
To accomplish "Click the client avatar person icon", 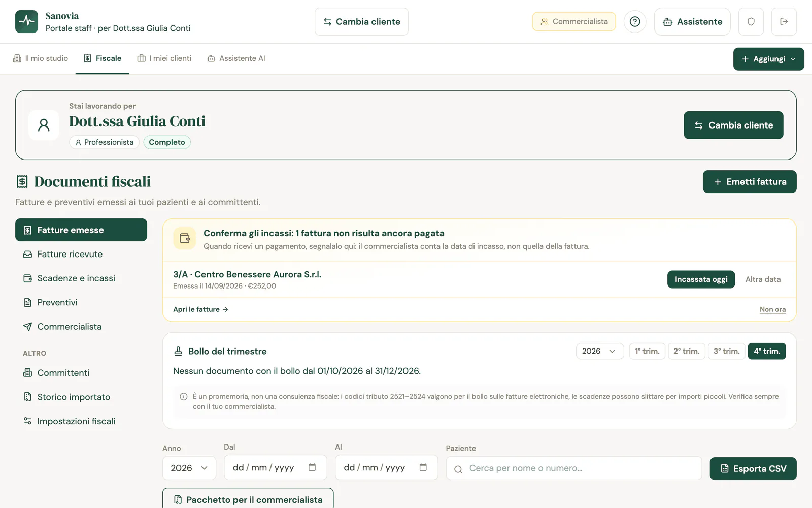I will pyautogui.click(x=44, y=125).
